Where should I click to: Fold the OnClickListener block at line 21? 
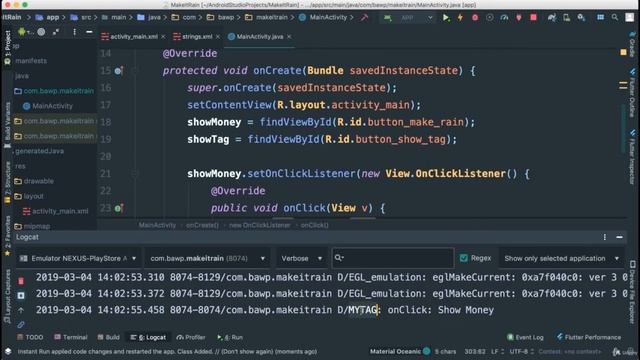pyautogui.click(x=134, y=174)
